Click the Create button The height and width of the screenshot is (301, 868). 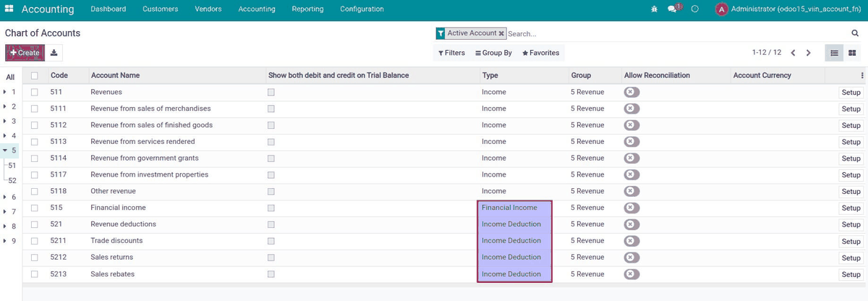point(25,53)
